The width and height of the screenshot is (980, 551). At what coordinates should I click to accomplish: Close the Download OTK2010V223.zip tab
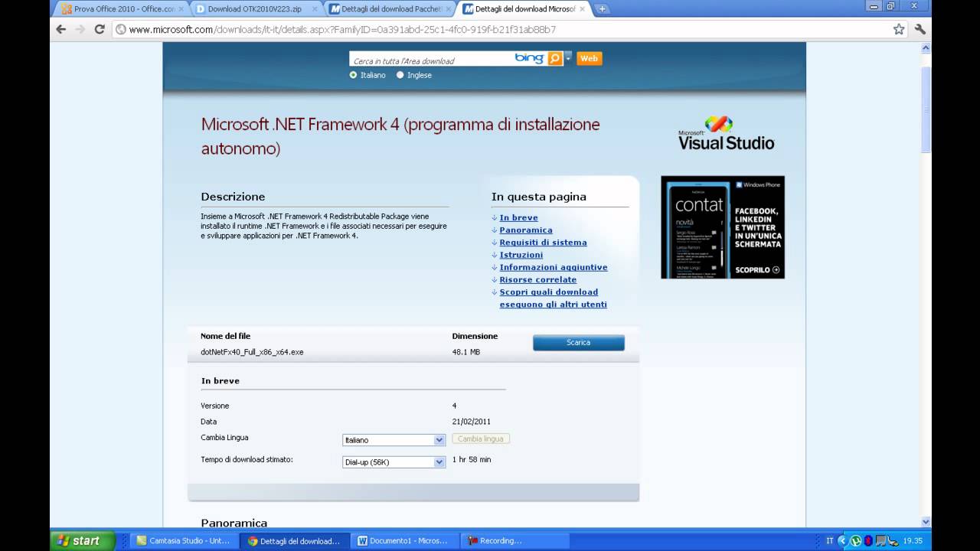(x=315, y=9)
